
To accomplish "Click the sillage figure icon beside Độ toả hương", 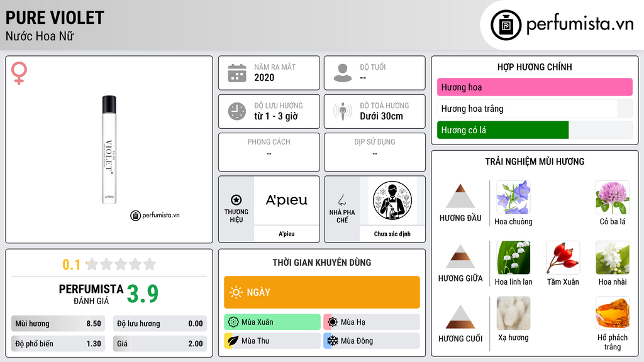I will [x=343, y=111].
